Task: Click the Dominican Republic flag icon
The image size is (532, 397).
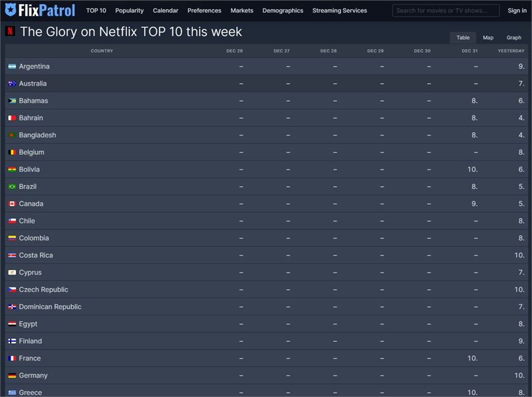Action: coord(12,307)
